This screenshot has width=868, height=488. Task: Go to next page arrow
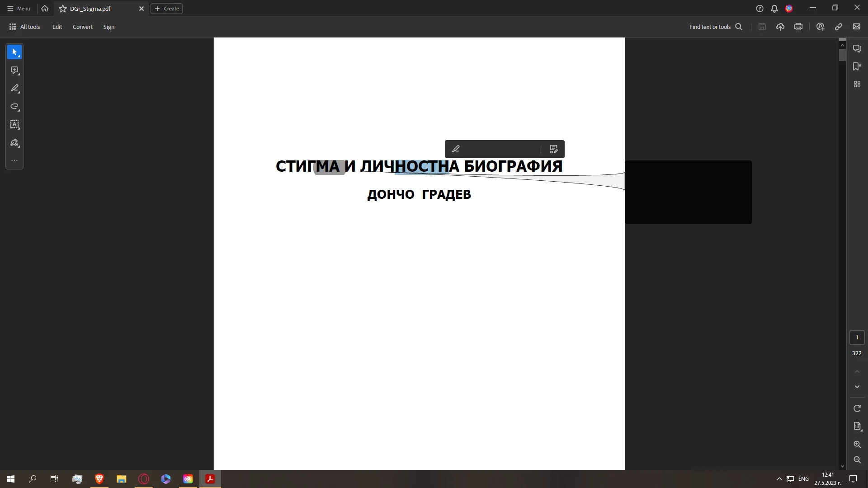pos(857,387)
